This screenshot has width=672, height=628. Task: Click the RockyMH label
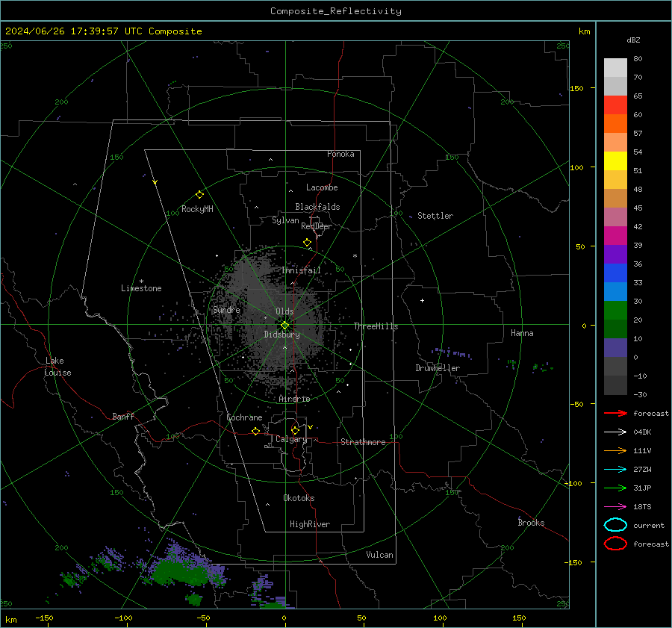[x=197, y=209]
